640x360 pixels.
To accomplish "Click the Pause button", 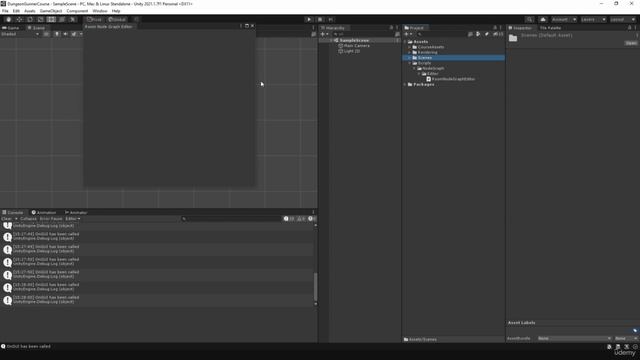I will point(320,20).
